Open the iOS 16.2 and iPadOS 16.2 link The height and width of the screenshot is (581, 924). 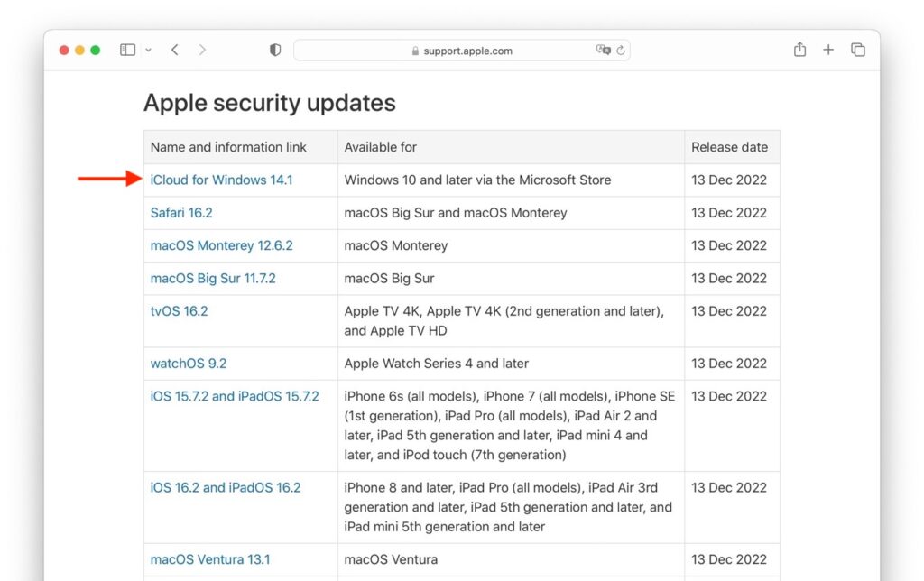(x=225, y=486)
